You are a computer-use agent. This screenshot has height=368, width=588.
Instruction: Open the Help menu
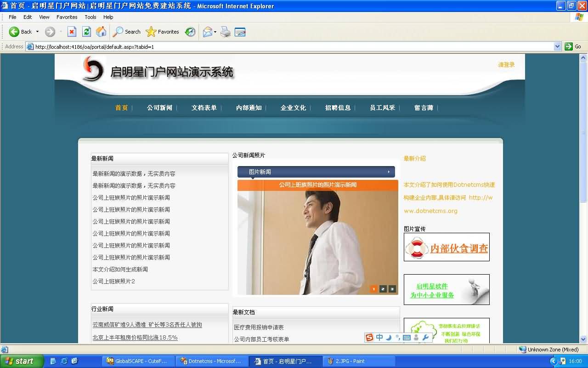coord(108,17)
